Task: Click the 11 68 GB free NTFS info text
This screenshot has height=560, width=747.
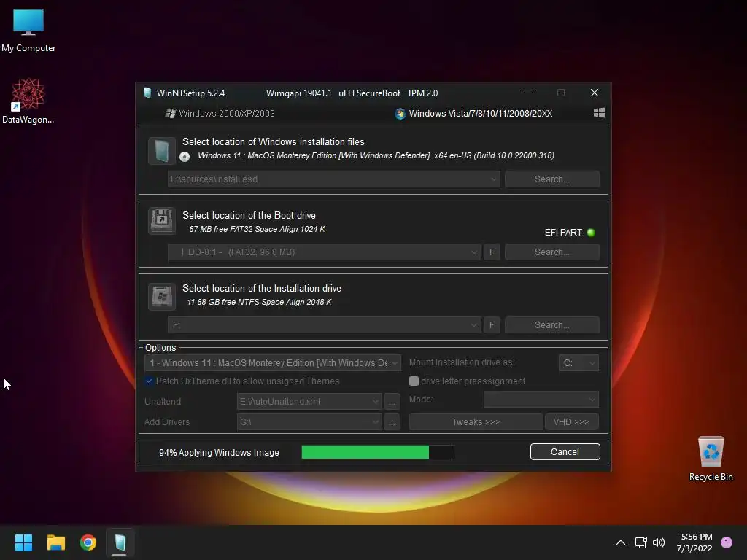Action: click(259, 302)
